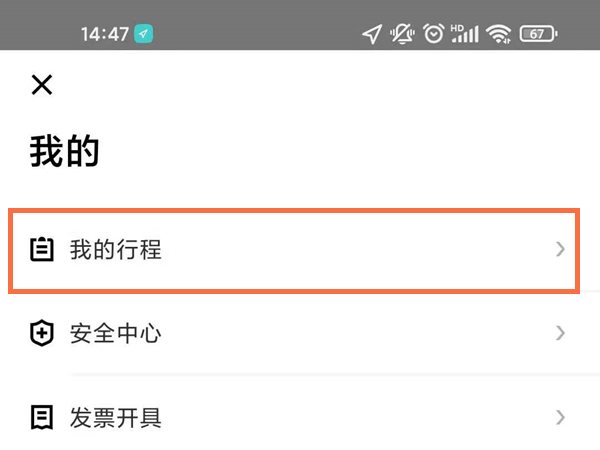Tap the 我的 page heading

[64, 153]
